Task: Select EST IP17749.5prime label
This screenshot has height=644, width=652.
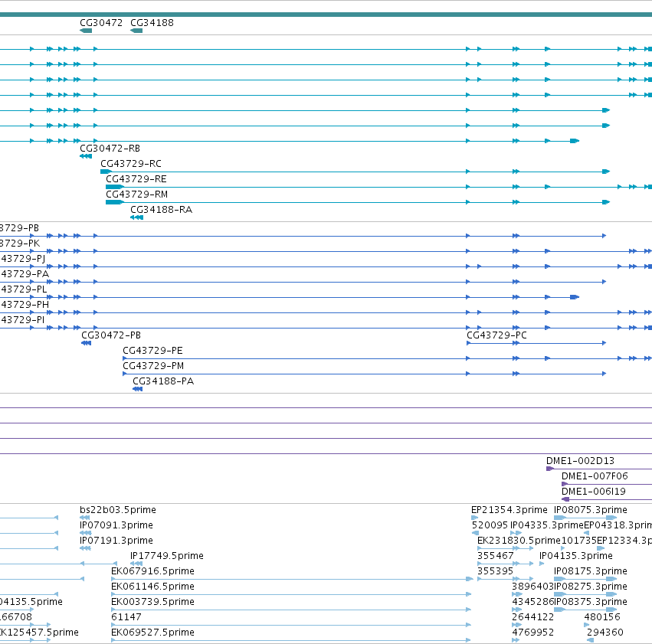Action: coord(167,556)
